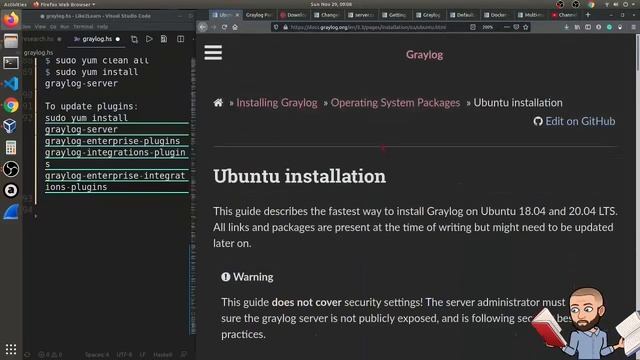640x360 pixels.
Task: Open the VS Code View menu
Action: 40,27
